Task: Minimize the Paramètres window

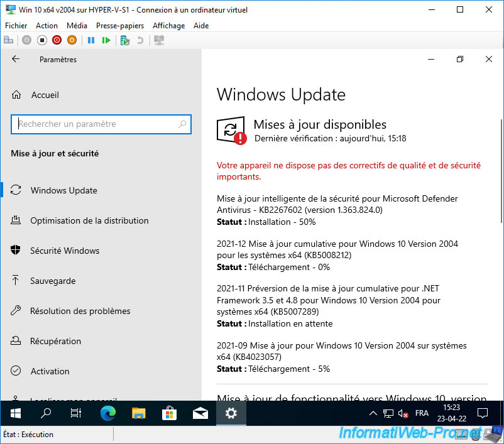Action: click(431, 59)
